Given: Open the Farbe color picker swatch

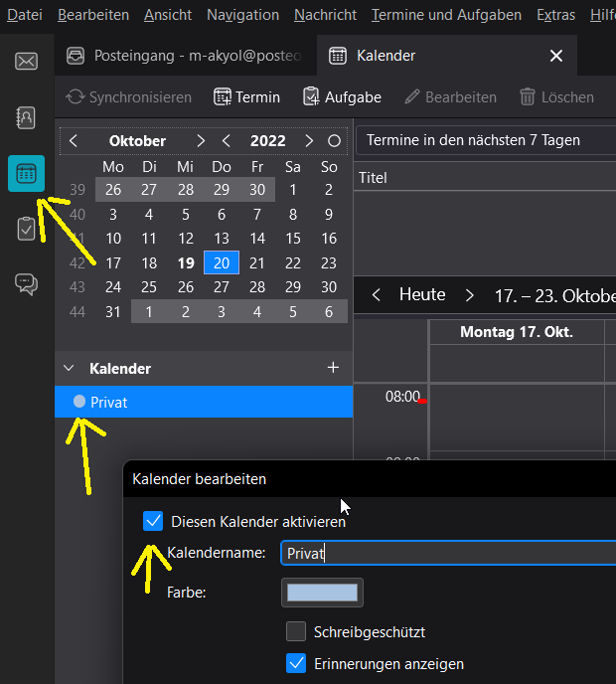Looking at the screenshot, I should point(322,593).
